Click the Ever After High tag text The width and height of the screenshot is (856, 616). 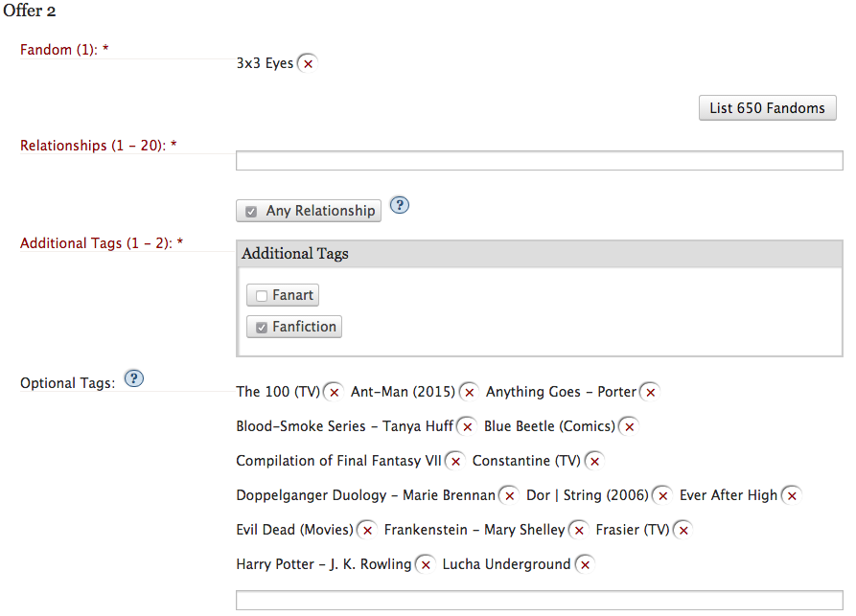click(729, 495)
